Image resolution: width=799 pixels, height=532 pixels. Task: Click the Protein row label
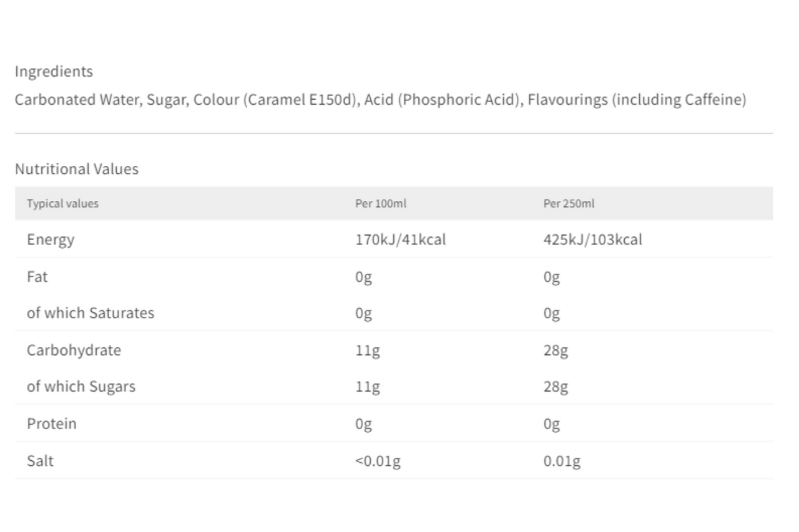(51, 423)
